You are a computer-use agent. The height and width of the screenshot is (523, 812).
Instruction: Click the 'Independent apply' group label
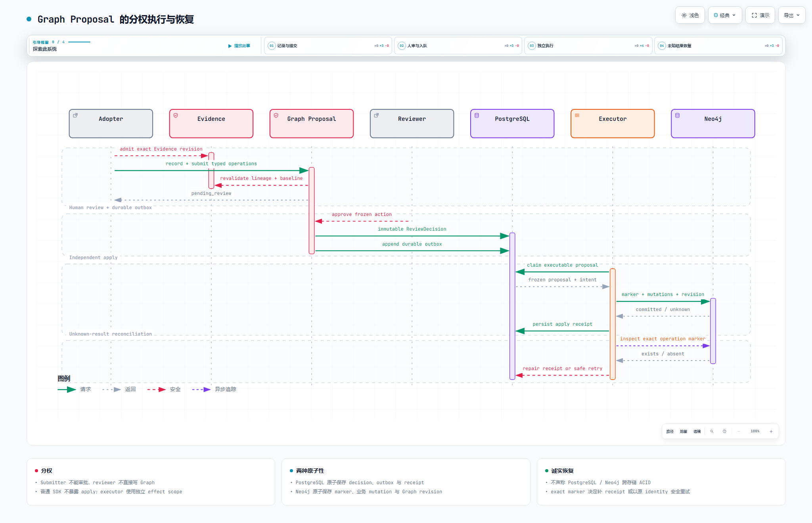94,258
